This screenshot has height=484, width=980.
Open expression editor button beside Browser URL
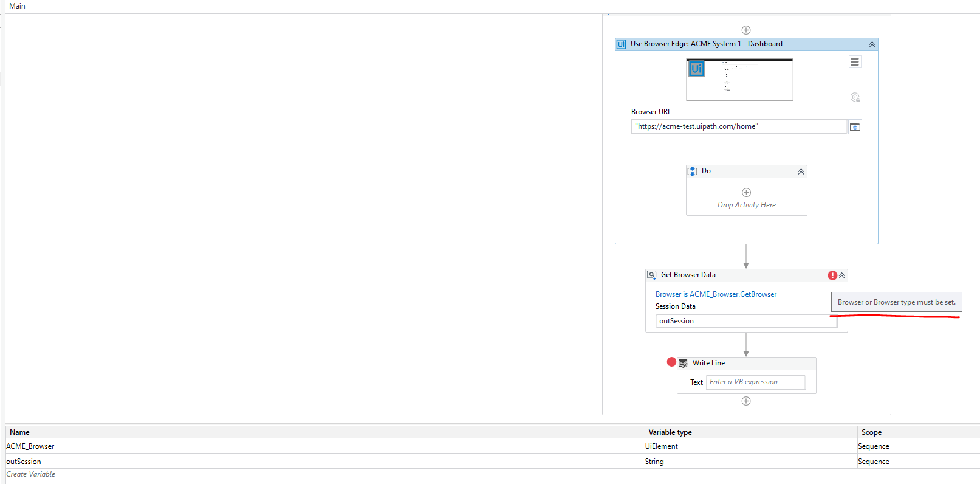855,126
